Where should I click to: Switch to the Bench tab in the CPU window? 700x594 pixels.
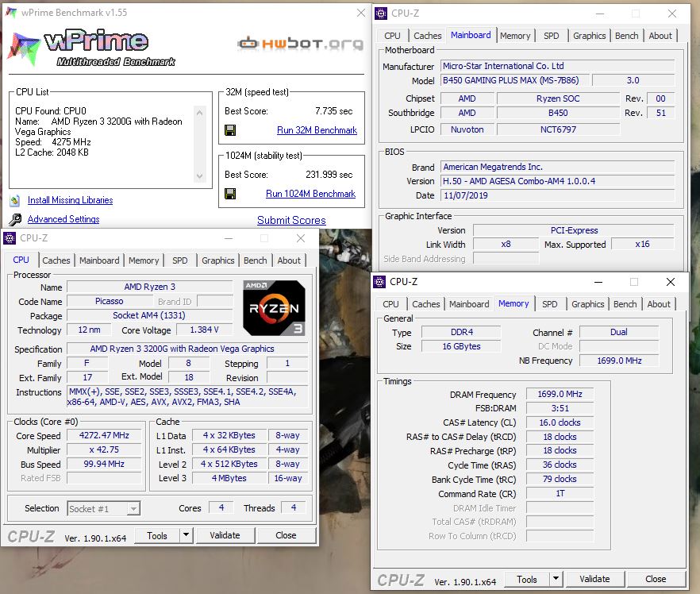255,260
